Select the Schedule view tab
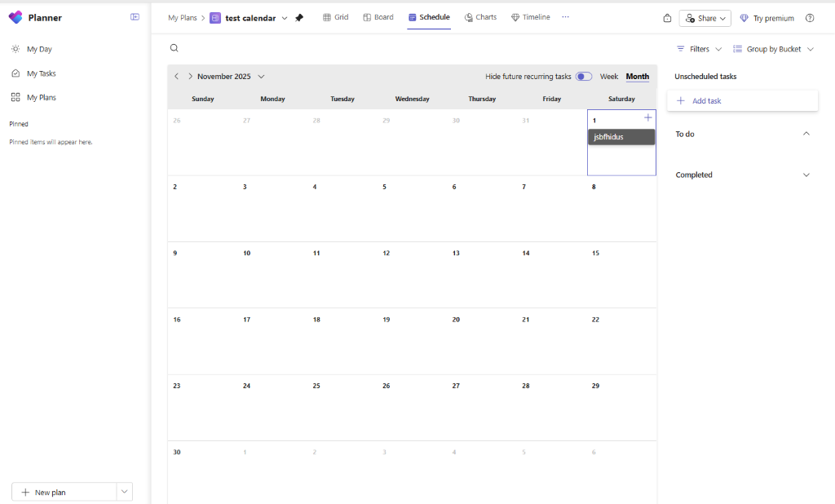835x504 pixels. click(429, 17)
